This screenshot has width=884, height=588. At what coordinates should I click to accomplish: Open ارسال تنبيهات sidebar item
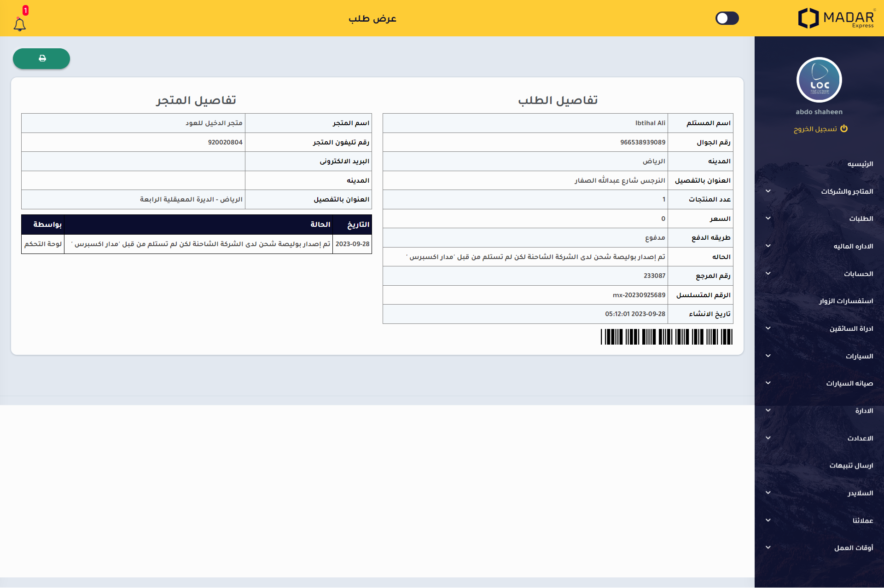click(851, 465)
